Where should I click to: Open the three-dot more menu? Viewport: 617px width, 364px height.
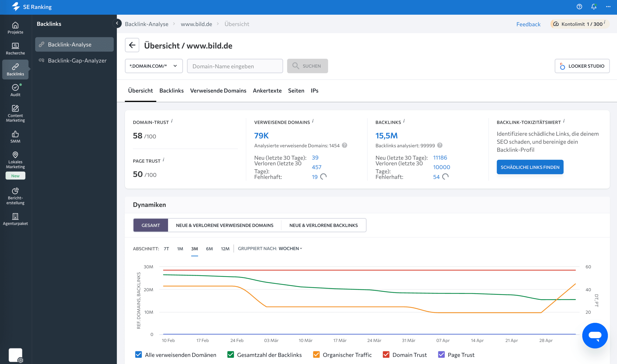tap(608, 7)
